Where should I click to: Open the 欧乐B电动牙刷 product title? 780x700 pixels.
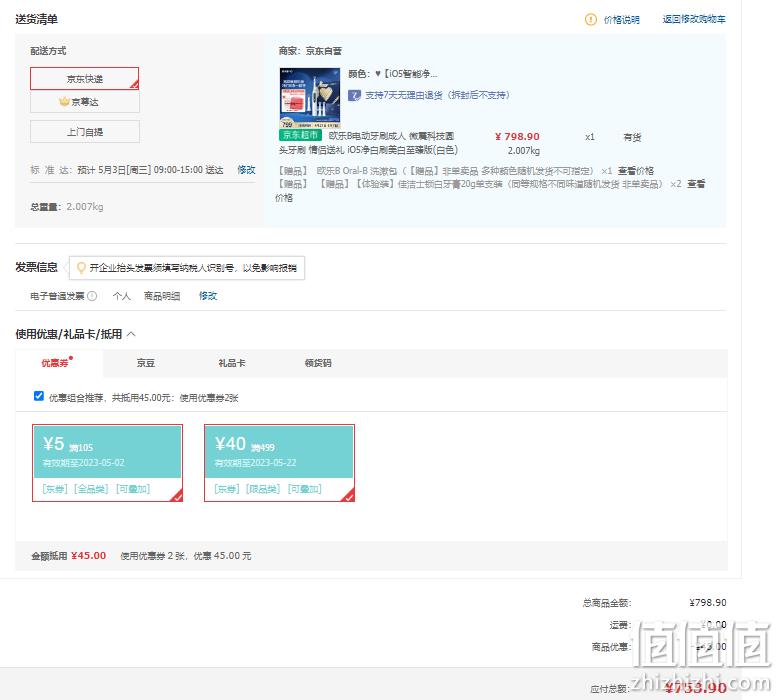click(368, 143)
